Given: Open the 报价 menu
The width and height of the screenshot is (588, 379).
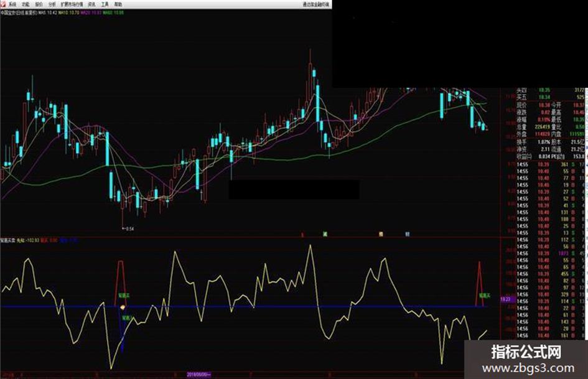Looking at the screenshot, I should coord(39,4).
